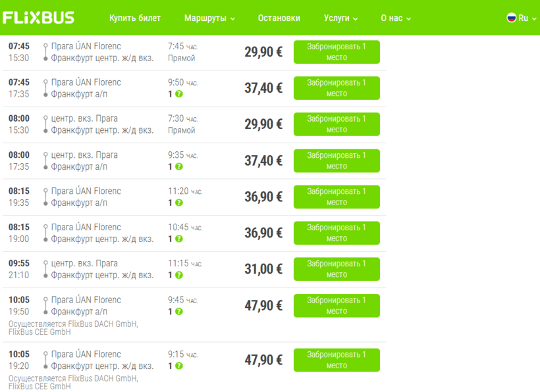Click the 11:15 час. duration text
Image resolution: width=540 pixels, height=392 pixels.
tap(185, 263)
